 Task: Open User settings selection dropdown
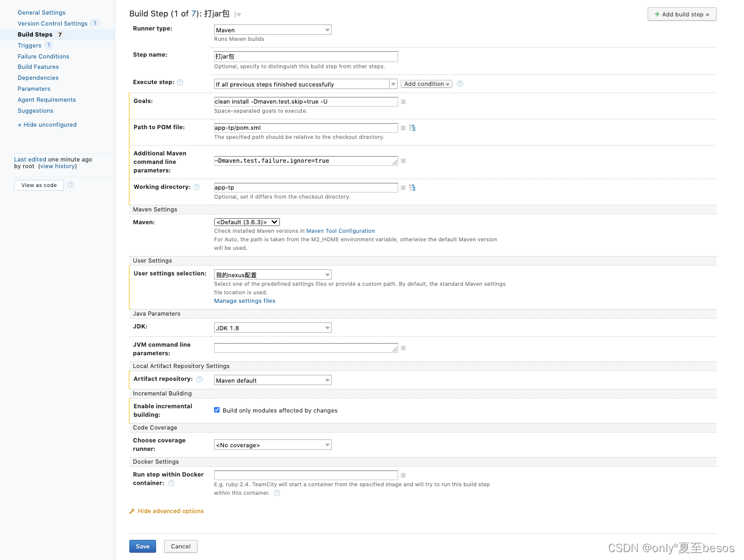pos(273,275)
